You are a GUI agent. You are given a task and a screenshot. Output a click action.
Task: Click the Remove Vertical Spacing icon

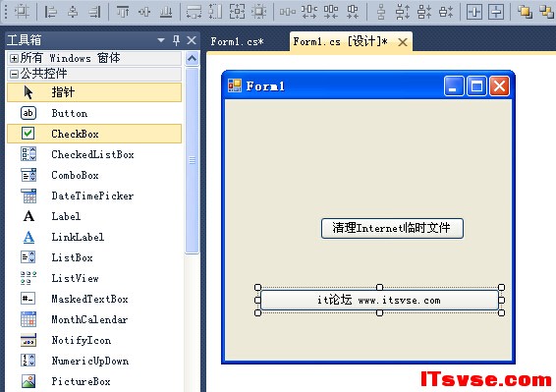(446, 12)
